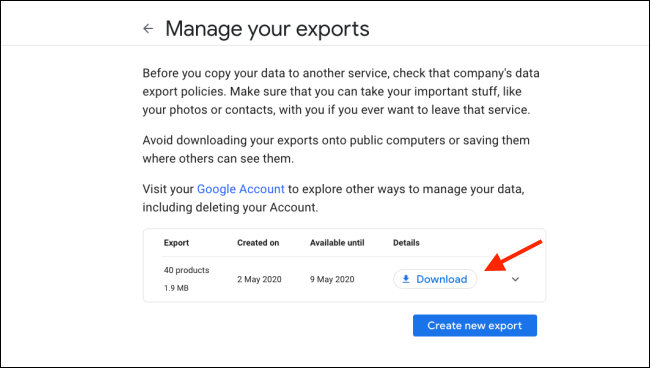Select the '40 products' text
This screenshot has width=650, height=368.
click(x=187, y=270)
